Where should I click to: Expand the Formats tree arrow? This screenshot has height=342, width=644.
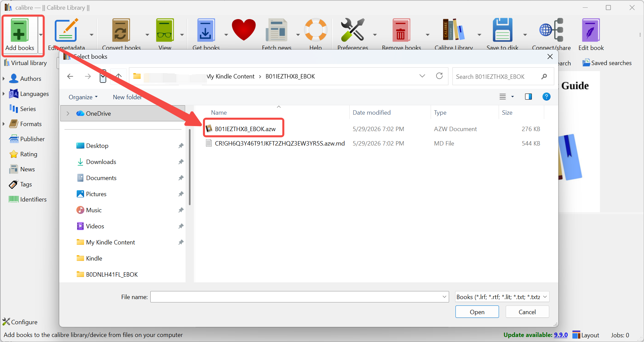pos(4,124)
